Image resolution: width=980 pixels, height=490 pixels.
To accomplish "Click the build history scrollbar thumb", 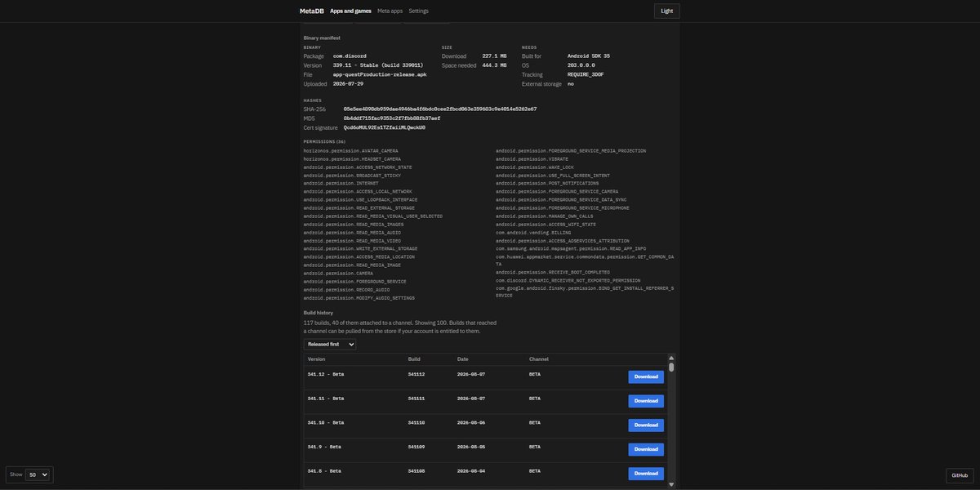I will (x=672, y=367).
